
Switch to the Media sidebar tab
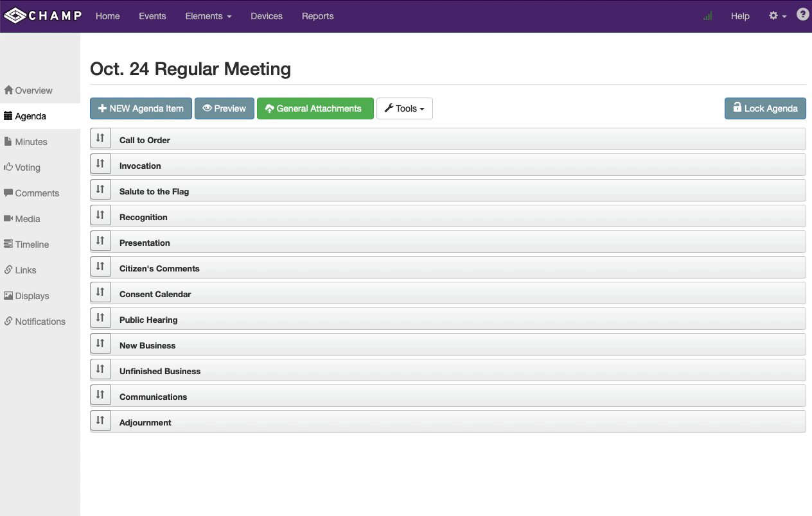point(40,219)
